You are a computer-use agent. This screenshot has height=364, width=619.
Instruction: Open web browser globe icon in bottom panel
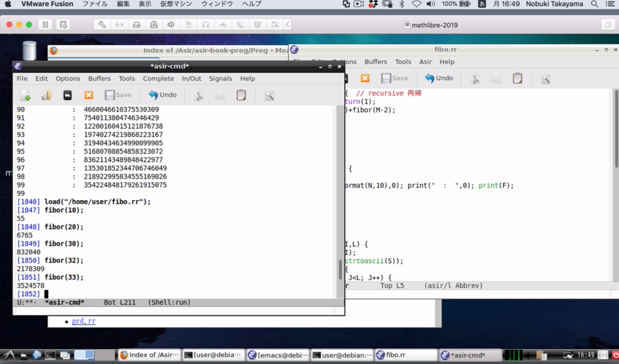tap(37, 355)
